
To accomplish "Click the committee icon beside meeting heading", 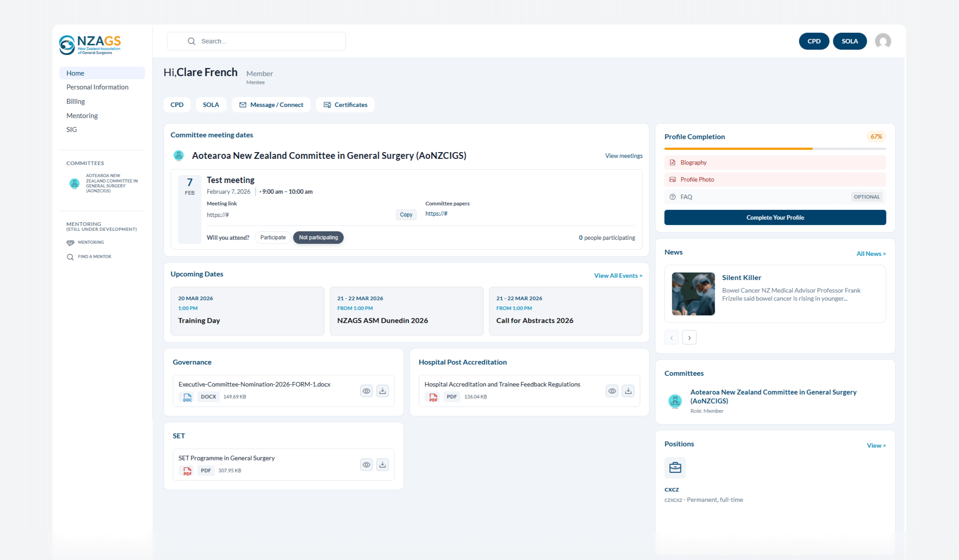I will (x=178, y=156).
